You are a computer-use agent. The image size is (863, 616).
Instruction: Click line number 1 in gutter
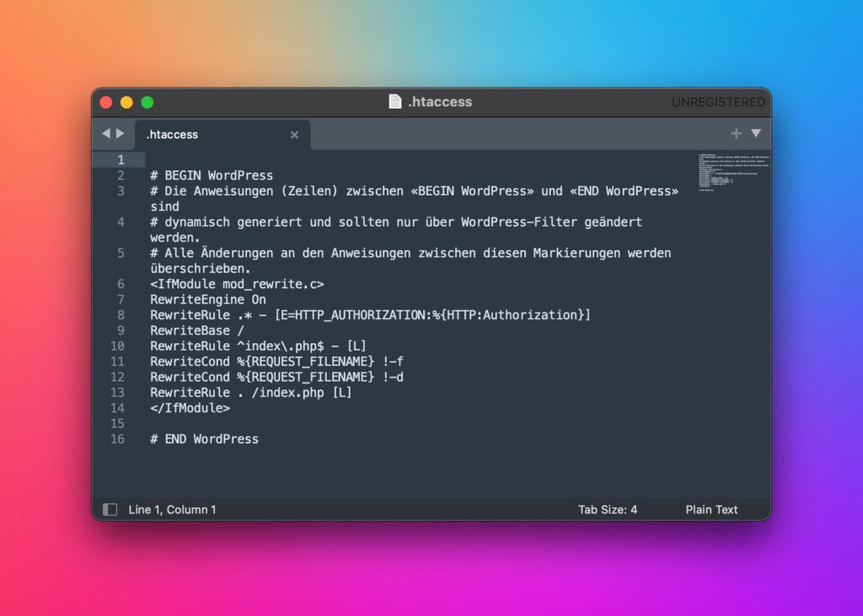(x=121, y=159)
